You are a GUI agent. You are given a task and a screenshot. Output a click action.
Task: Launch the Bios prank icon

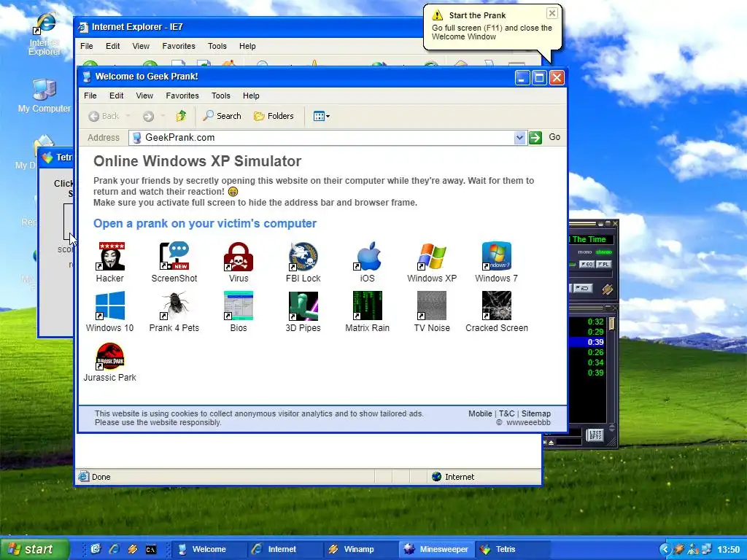239,311
